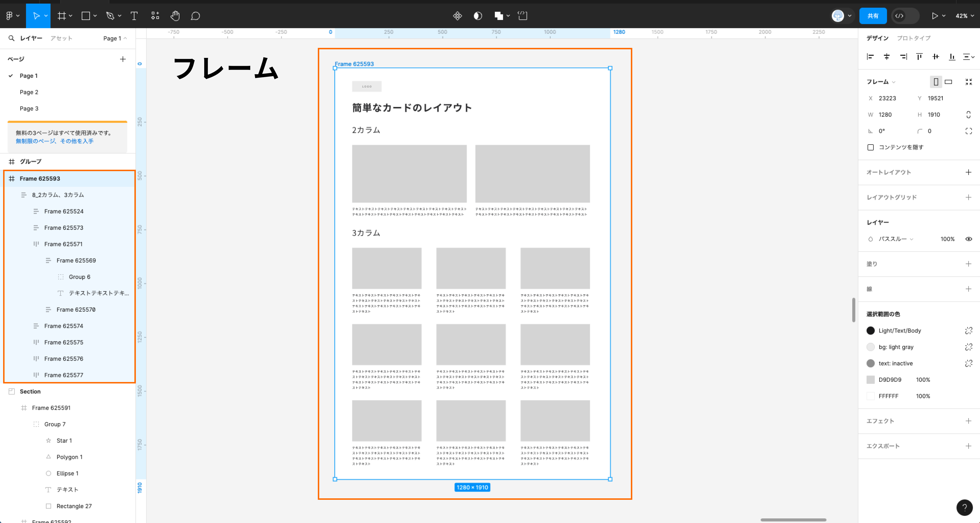Viewport: 980px width, 523px height.
Task: Click the Align right icon
Action: pyautogui.click(x=903, y=57)
